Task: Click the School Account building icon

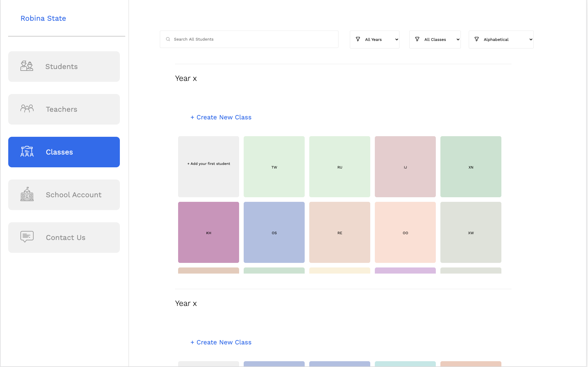Action: click(x=27, y=194)
